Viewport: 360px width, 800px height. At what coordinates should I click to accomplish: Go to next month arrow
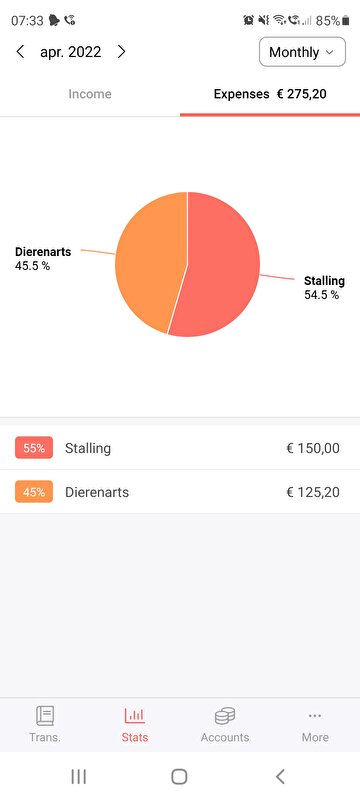point(121,52)
